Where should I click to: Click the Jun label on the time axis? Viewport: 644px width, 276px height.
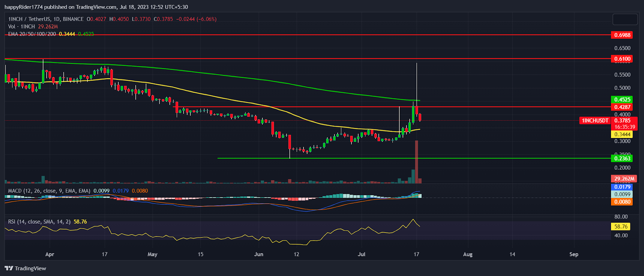tap(259, 254)
